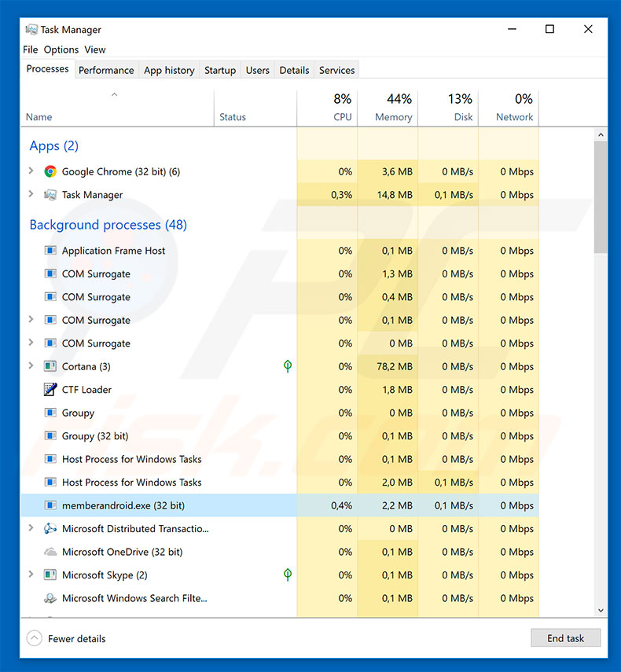Expand Microsoft Distributed Transaction entry
Screen dimensions: 621x672
pos(31,527)
